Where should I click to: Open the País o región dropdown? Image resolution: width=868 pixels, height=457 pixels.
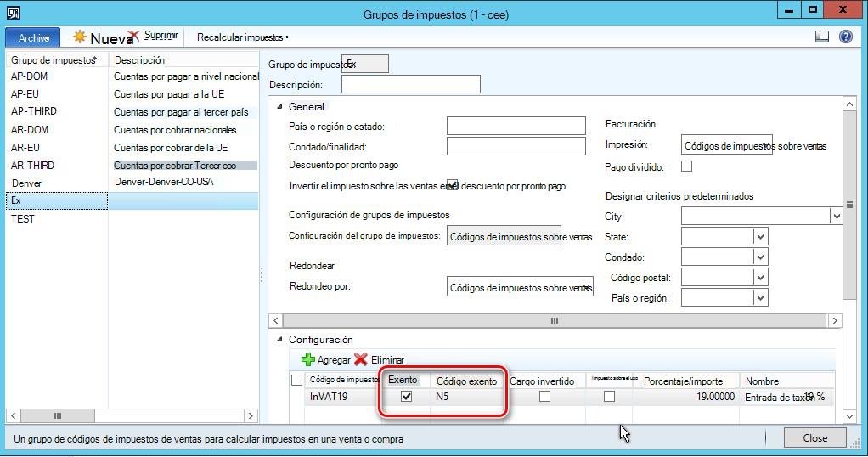[x=761, y=298]
